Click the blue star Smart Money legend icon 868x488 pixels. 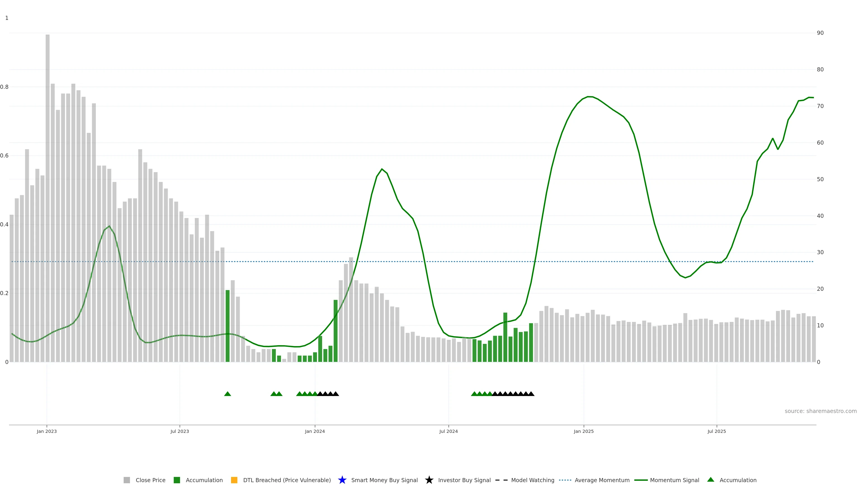point(342,480)
